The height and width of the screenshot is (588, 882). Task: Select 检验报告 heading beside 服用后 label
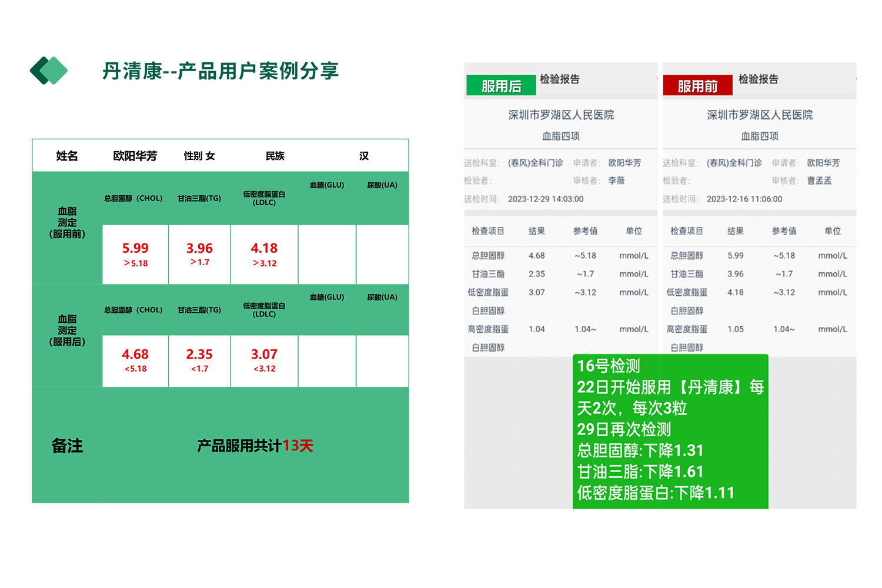[x=560, y=79]
